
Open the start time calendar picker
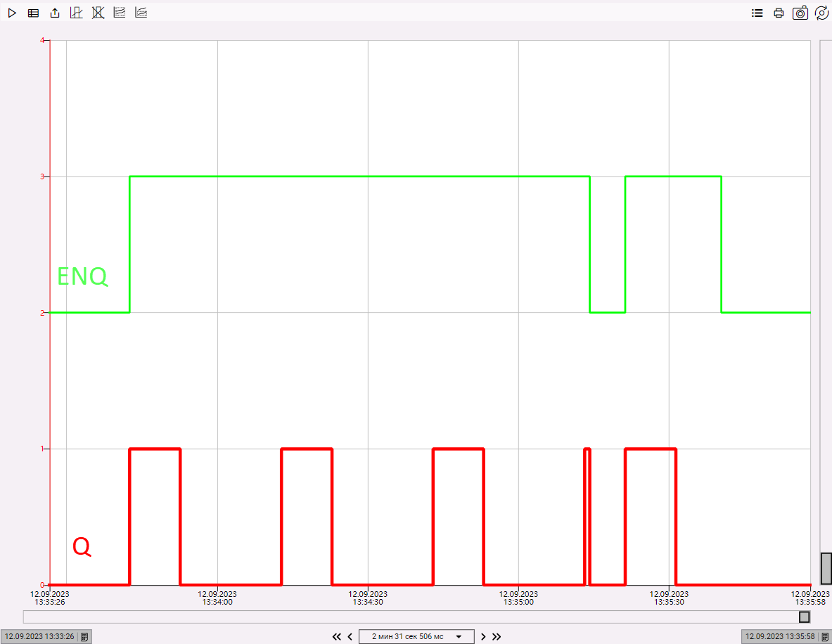[84, 636]
